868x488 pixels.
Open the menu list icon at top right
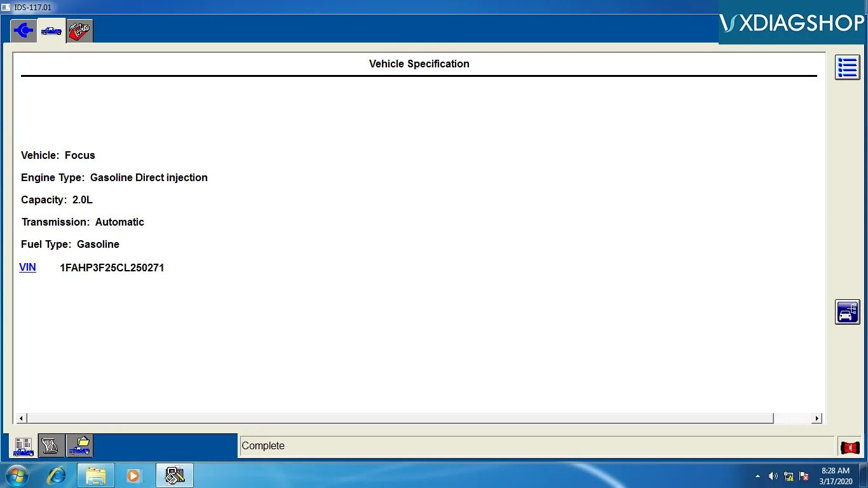(x=847, y=67)
